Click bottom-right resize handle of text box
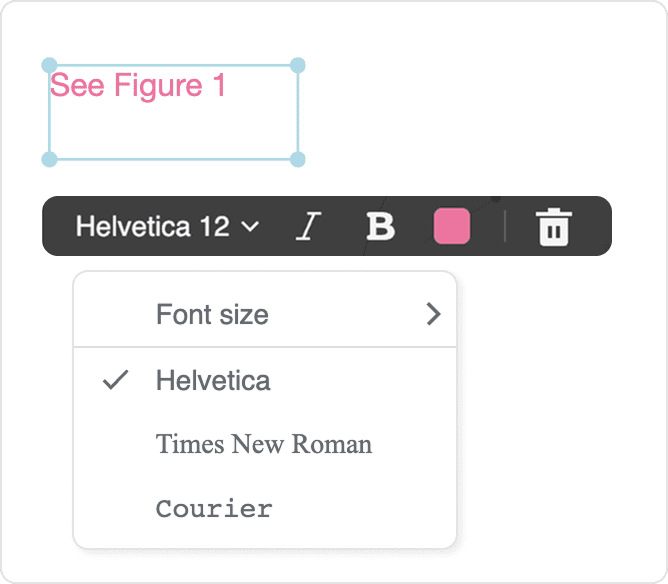Screen dimensions: 668x584 (297, 159)
